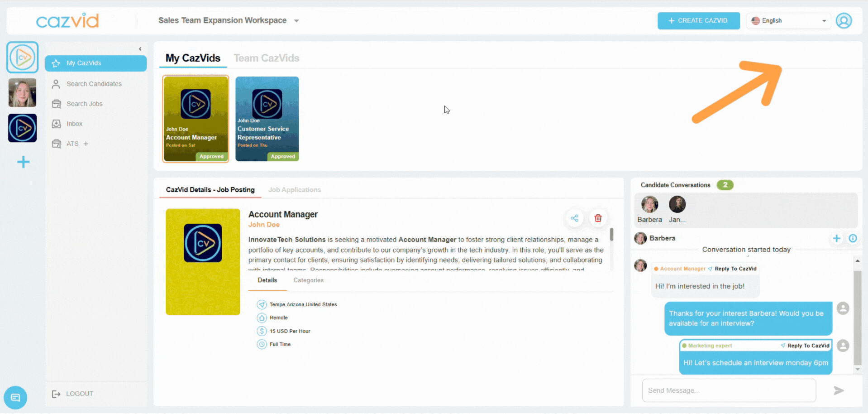The height and width of the screenshot is (414, 868).
Task: Switch to the My CazVids tab
Action: (193, 58)
